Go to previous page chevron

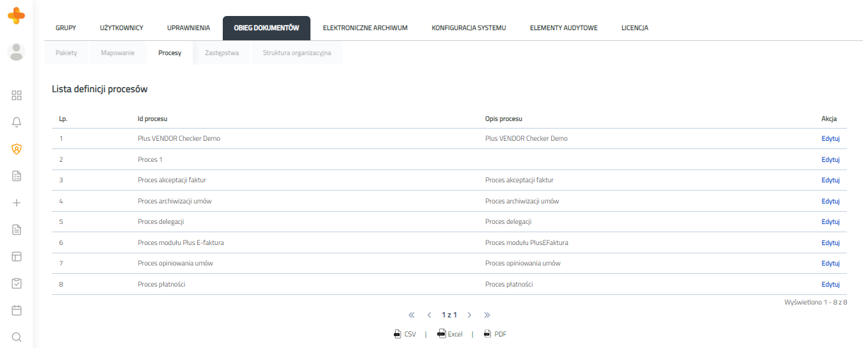click(x=430, y=315)
